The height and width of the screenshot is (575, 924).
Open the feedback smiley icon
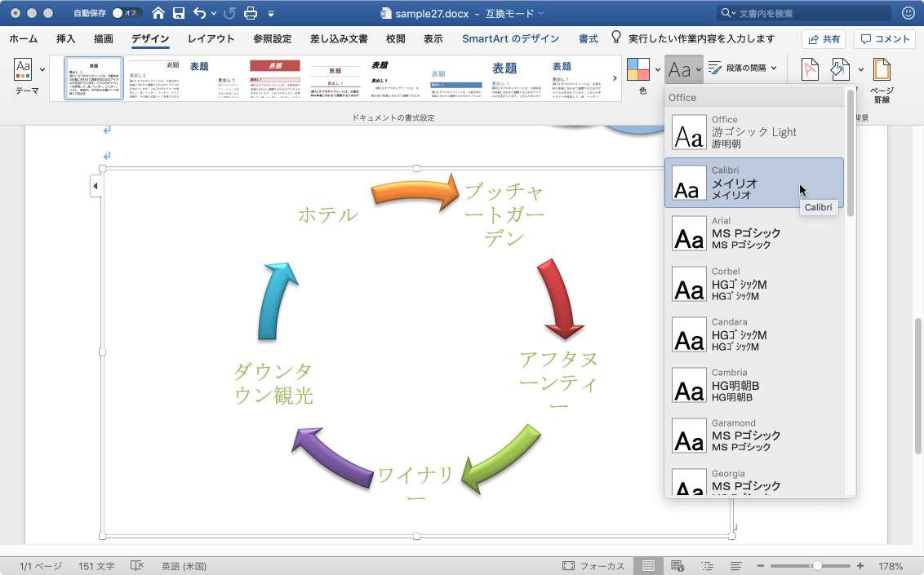908,13
